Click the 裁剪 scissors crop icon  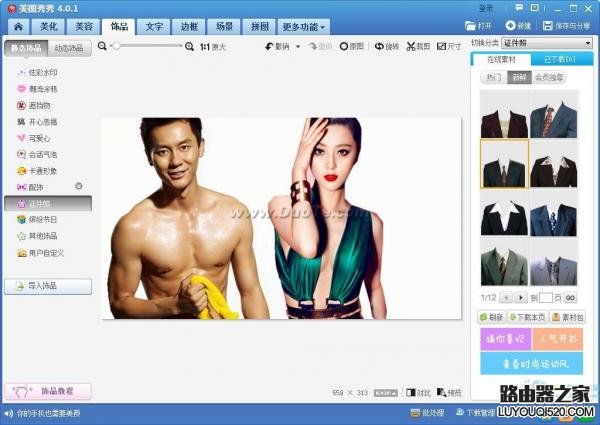(411, 47)
